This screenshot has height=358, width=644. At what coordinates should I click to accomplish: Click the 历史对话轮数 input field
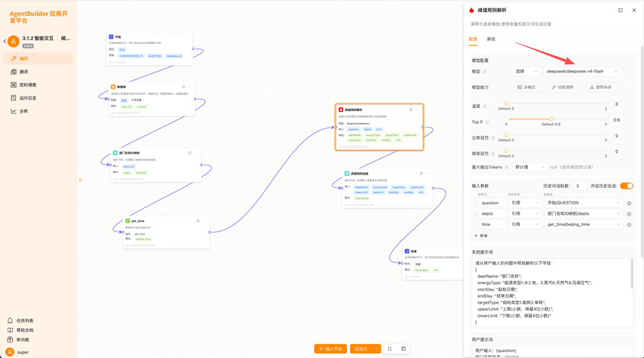[580, 186]
